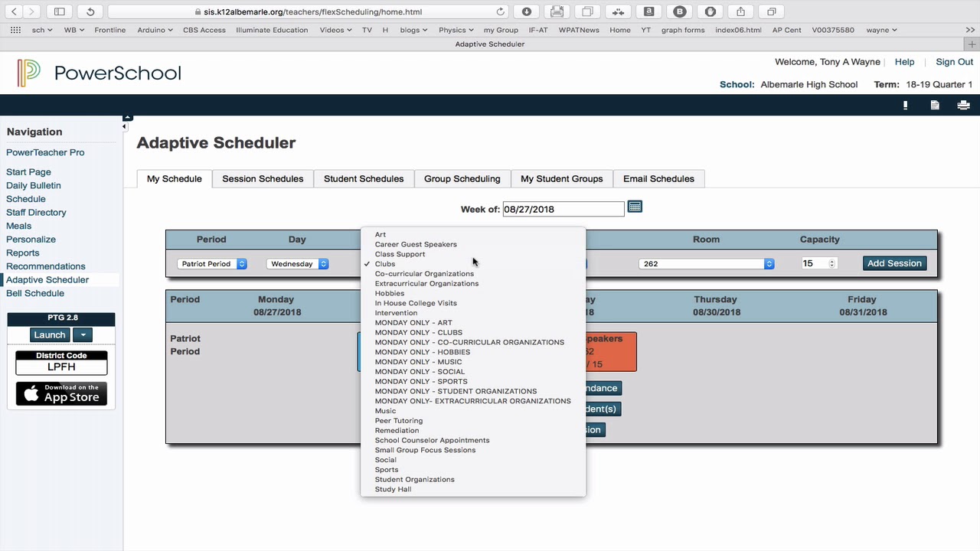980x551 pixels.
Task: Open the Period dropdown showing Patriot Period
Action: point(212,263)
